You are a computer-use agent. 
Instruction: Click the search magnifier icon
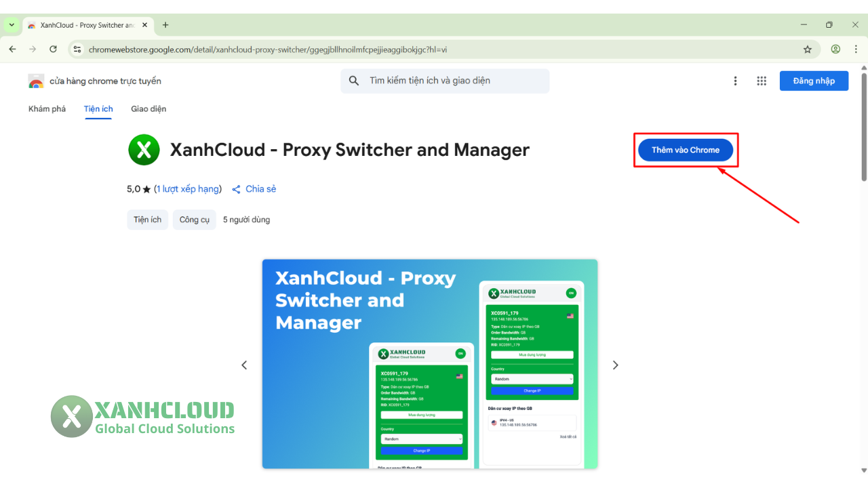tap(354, 81)
